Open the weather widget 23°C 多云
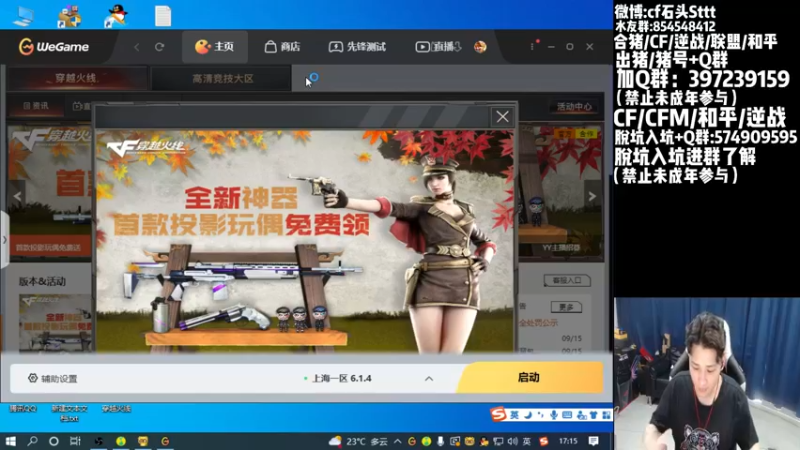The height and width of the screenshot is (450, 800). click(359, 441)
